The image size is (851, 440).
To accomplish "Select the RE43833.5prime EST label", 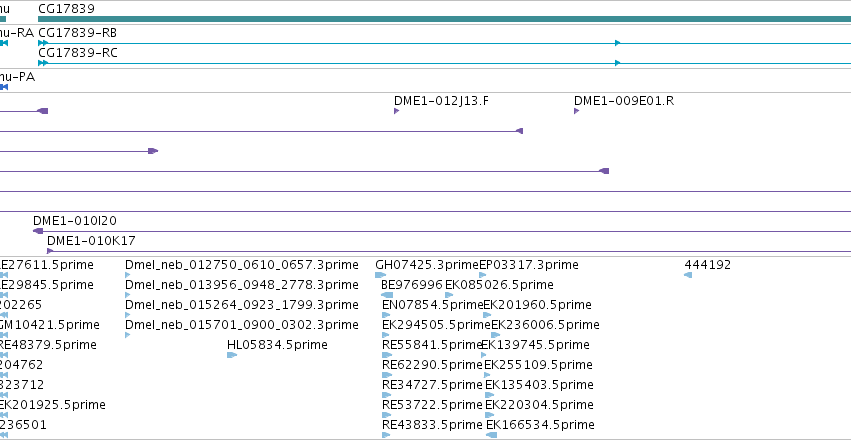I will point(432,424).
